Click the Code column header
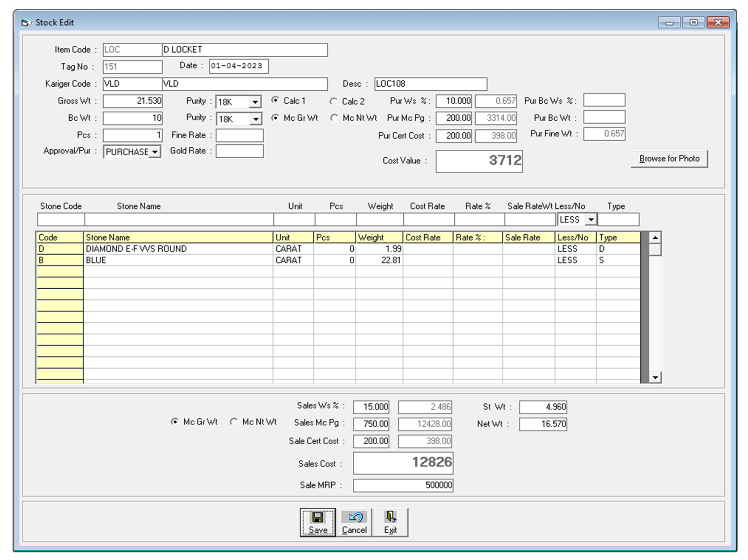748x560 pixels. [60, 238]
